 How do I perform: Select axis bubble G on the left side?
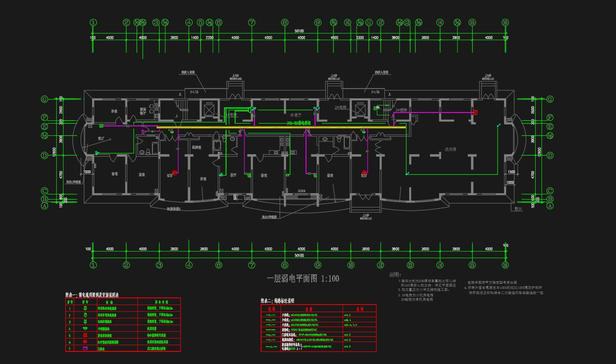[45, 99]
